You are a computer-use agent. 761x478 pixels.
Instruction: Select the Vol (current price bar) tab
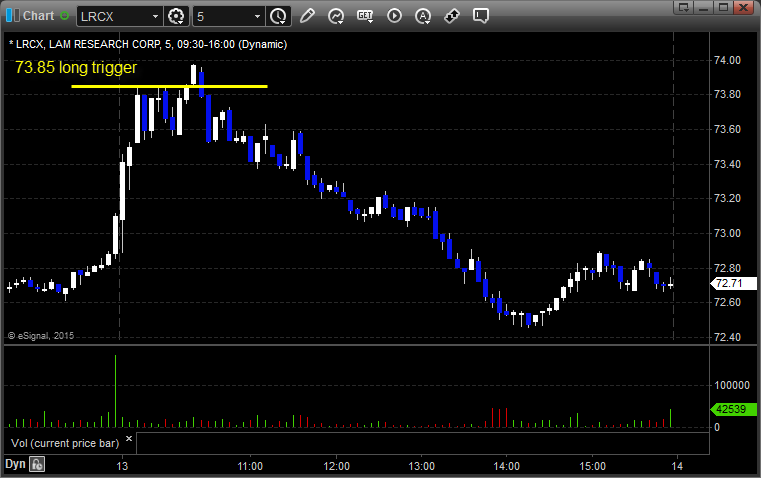click(x=64, y=441)
